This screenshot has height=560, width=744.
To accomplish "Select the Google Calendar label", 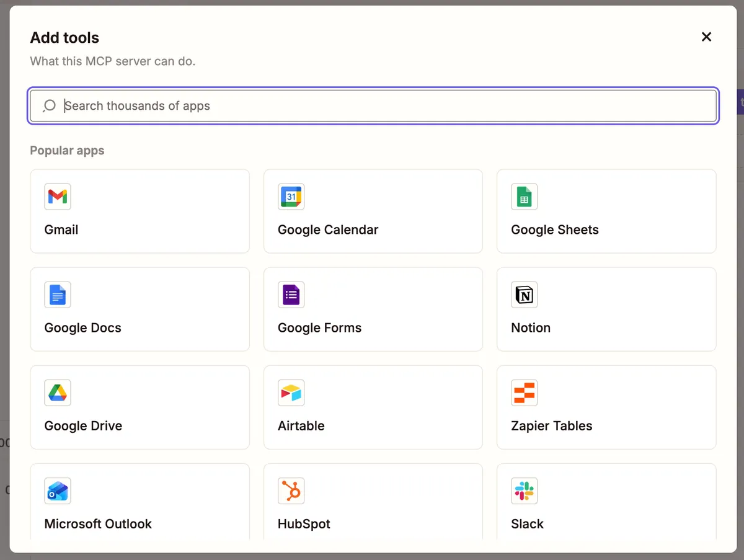I will click(328, 229).
